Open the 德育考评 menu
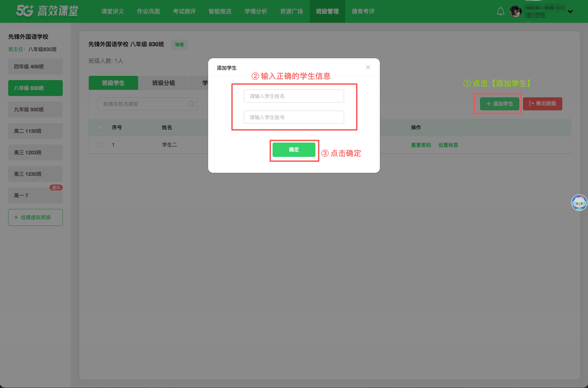The image size is (588, 388). pyautogui.click(x=363, y=11)
